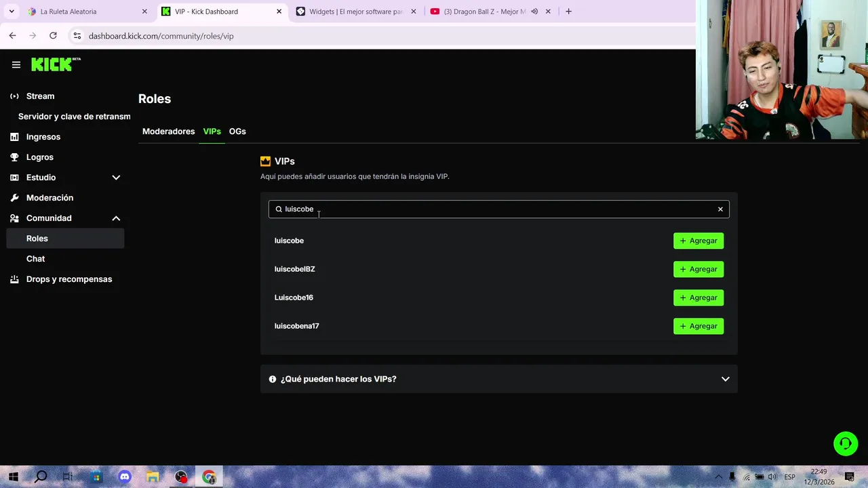This screenshot has width=868, height=488.
Task: Open the hamburger sidebar menu
Action: point(16,65)
